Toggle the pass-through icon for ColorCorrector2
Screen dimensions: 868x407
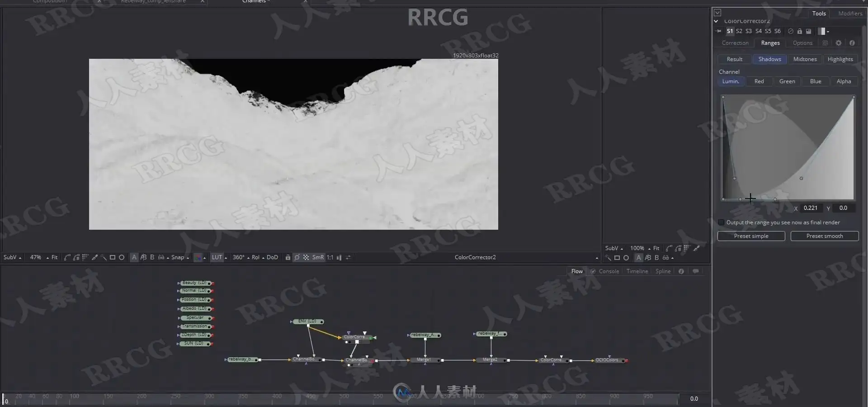click(x=790, y=31)
